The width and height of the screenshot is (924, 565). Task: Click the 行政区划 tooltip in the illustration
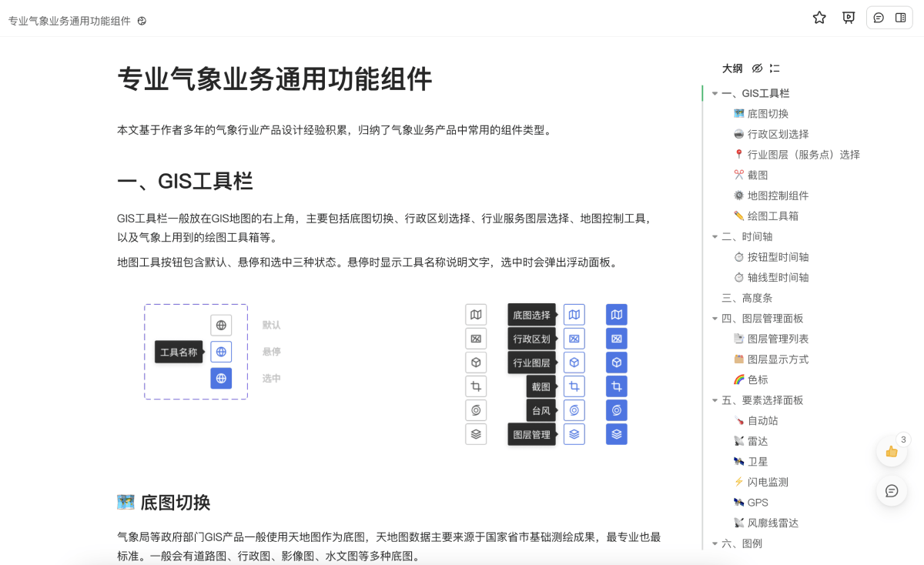point(532,339)
